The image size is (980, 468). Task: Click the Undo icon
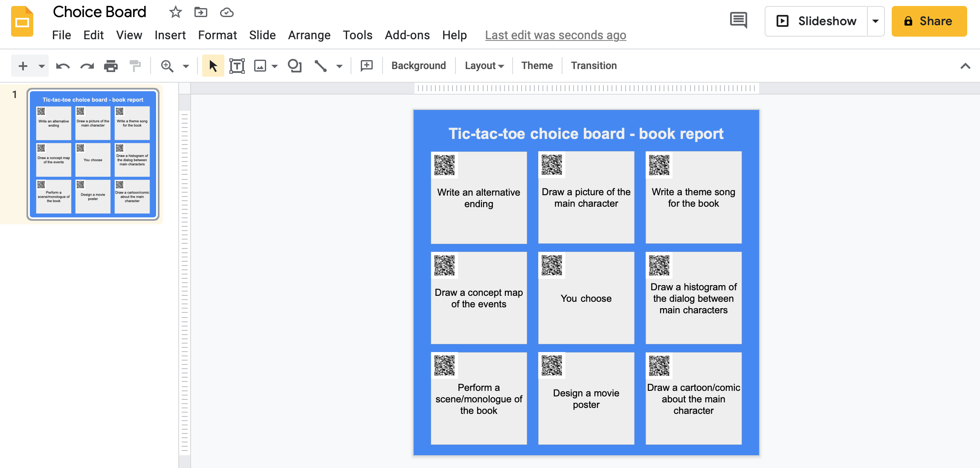pyautogui.click(x=62, y=66)
